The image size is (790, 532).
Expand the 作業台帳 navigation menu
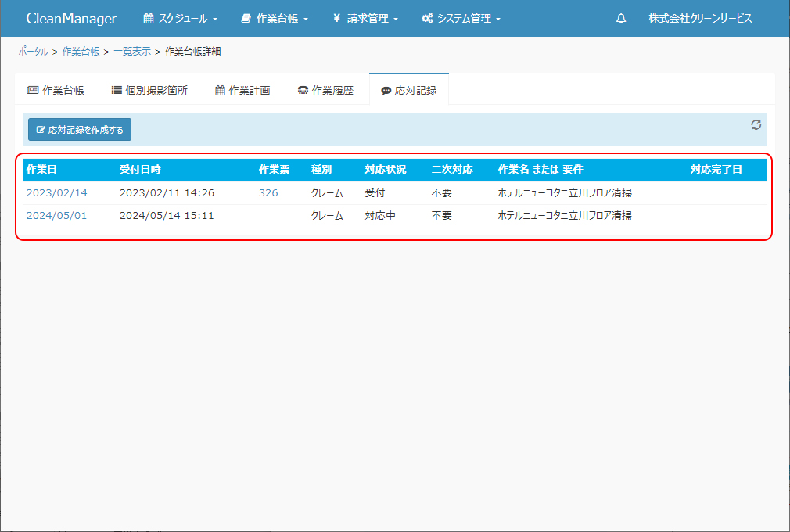pyautogui.click(x=275, y=19)
